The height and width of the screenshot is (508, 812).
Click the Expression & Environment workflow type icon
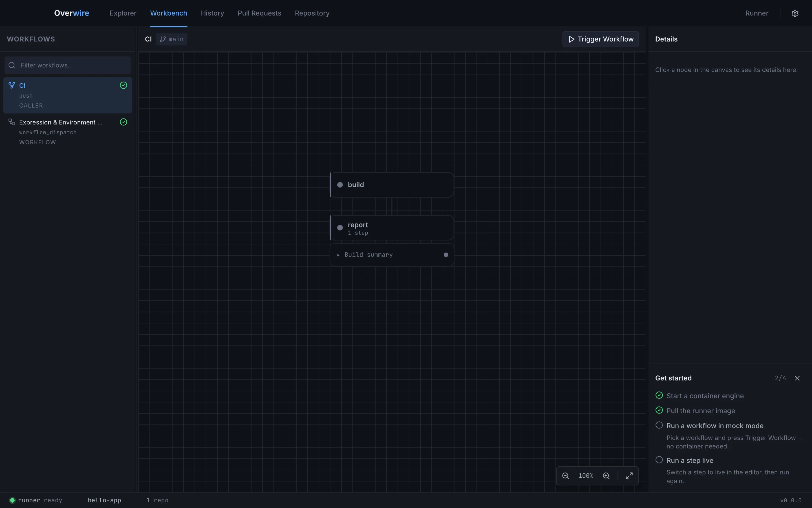pos(12,122)
